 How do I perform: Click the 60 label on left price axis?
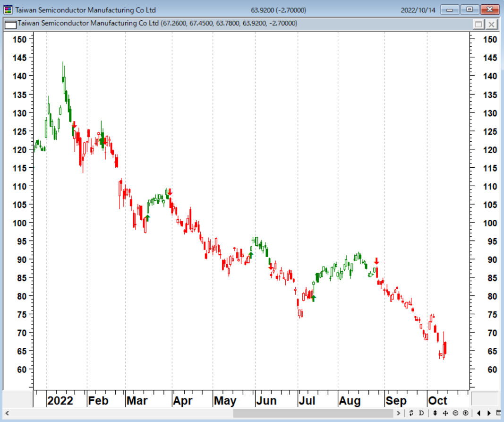[22, 370]
